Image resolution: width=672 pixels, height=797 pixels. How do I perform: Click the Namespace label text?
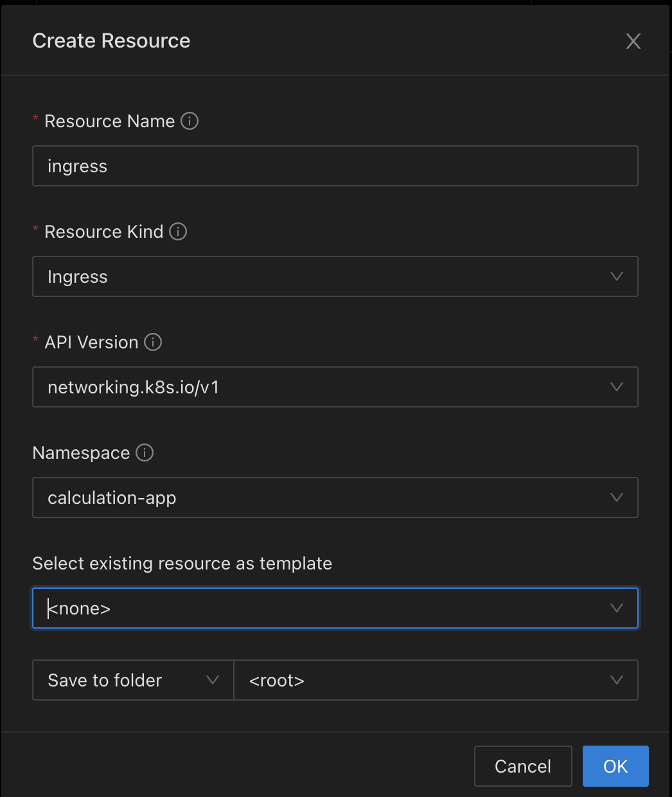tap(81, 452)
